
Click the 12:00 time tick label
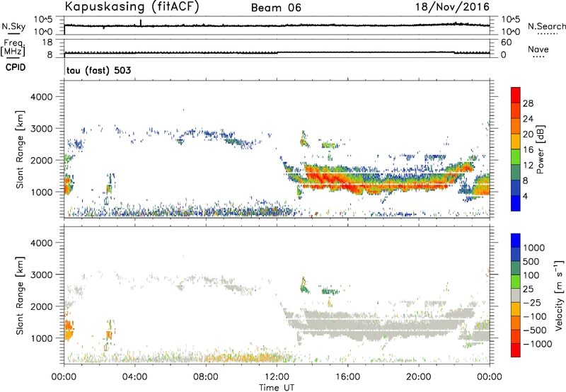277,377
